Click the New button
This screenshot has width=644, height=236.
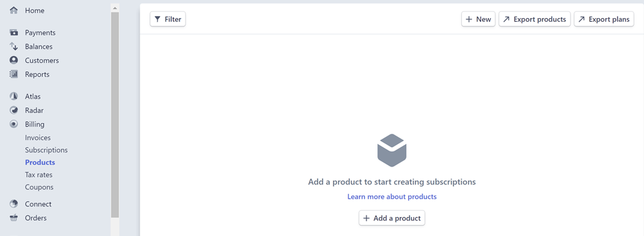tap(478, 19)
